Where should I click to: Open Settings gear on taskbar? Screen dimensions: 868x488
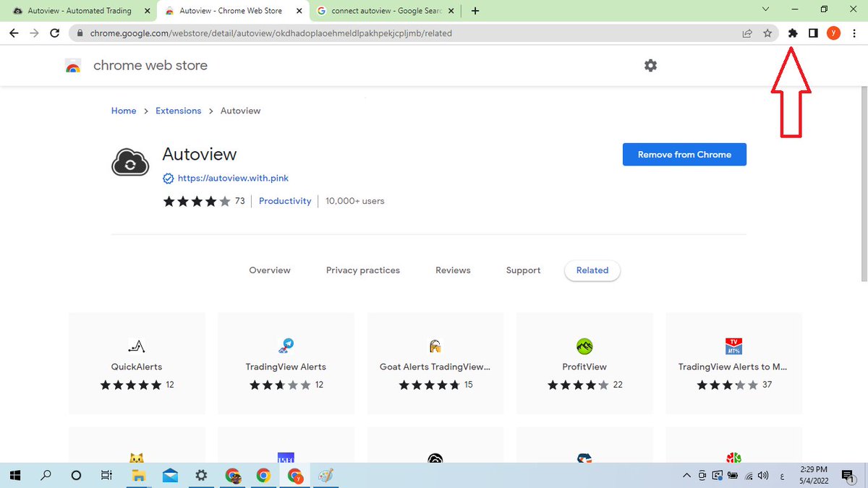[x=201, y=475]
